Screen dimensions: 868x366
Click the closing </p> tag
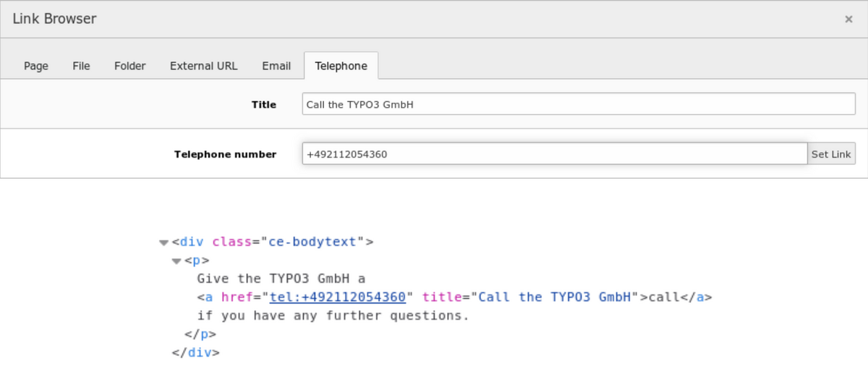200,334
